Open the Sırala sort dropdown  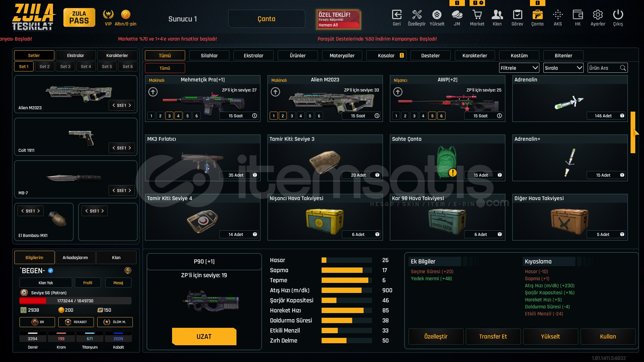[x=563, y=68]
